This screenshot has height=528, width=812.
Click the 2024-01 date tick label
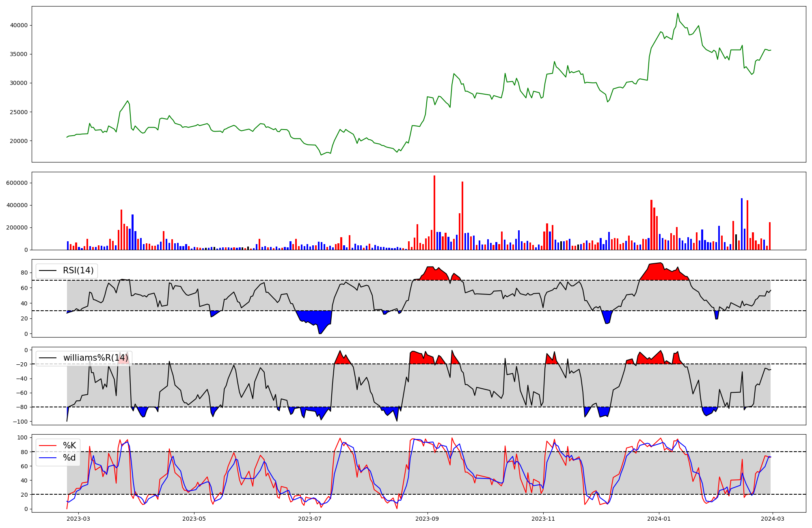pos(659,519)
